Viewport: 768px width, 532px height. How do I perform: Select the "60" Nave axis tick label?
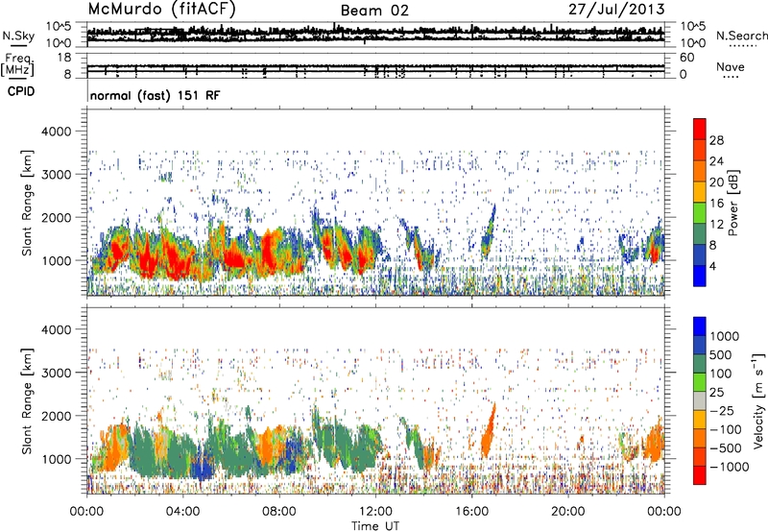tap(686, 58)
